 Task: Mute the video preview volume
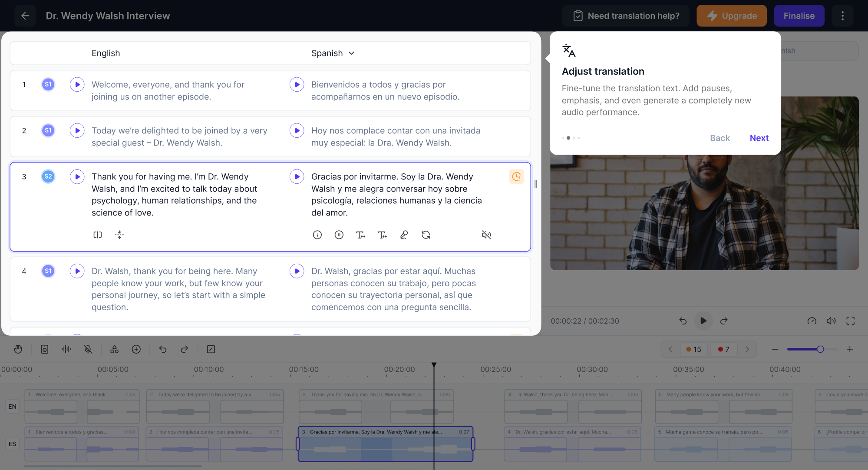coord(831,321)
